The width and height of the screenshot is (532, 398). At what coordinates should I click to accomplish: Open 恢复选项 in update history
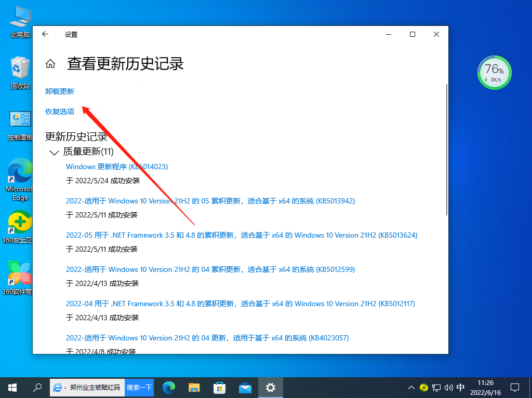pos(59,111)
